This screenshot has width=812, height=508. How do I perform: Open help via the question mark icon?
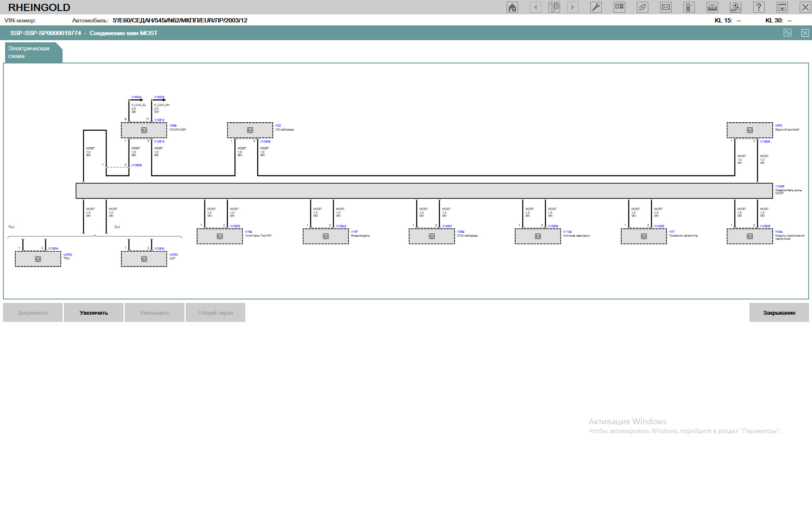point(759,7)
